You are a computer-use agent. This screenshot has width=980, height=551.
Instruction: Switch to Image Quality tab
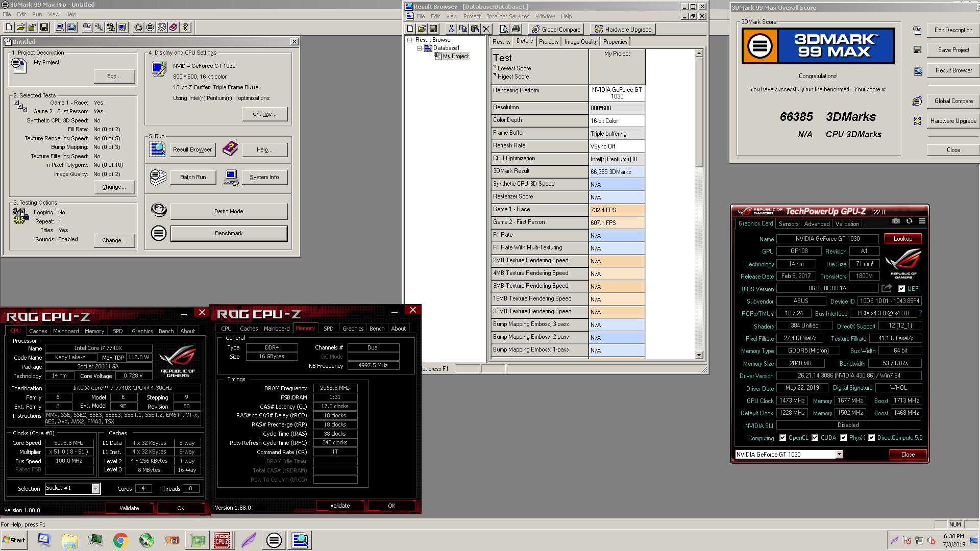(581, 42)
